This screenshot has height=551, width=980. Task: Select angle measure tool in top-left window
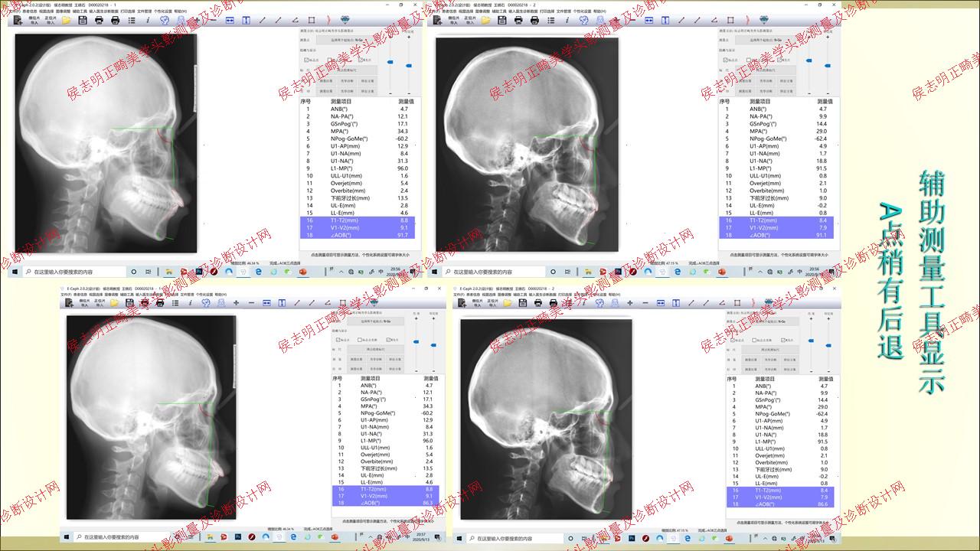(295, 20)
